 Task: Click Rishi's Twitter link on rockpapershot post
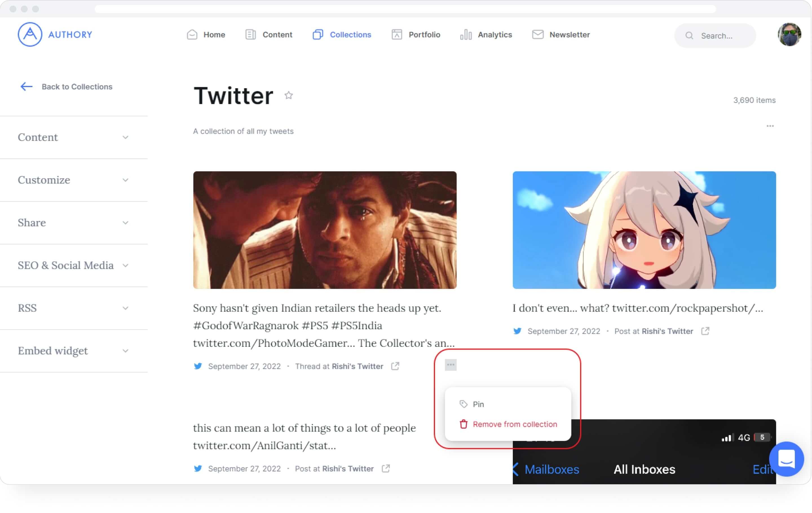click(x=667, y=331)
